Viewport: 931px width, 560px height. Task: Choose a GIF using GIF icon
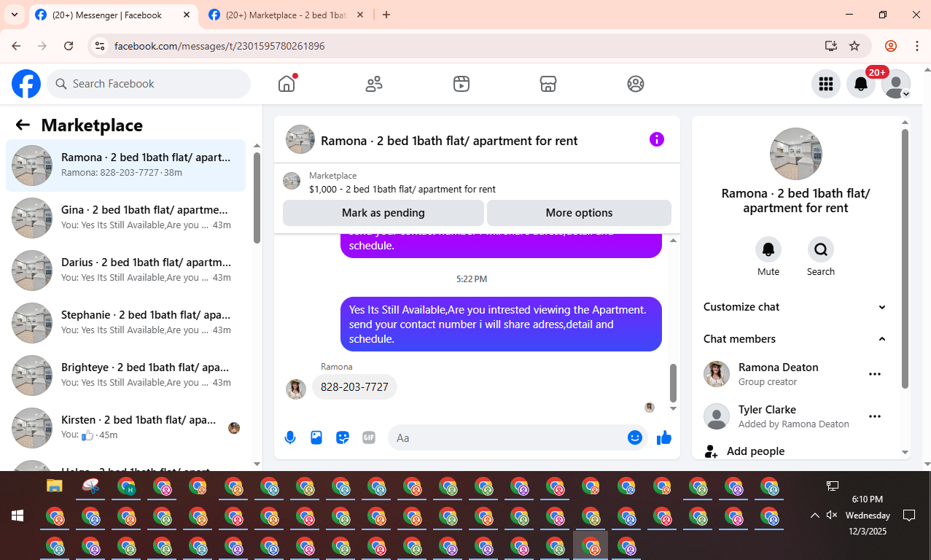(x=369, y=437)
